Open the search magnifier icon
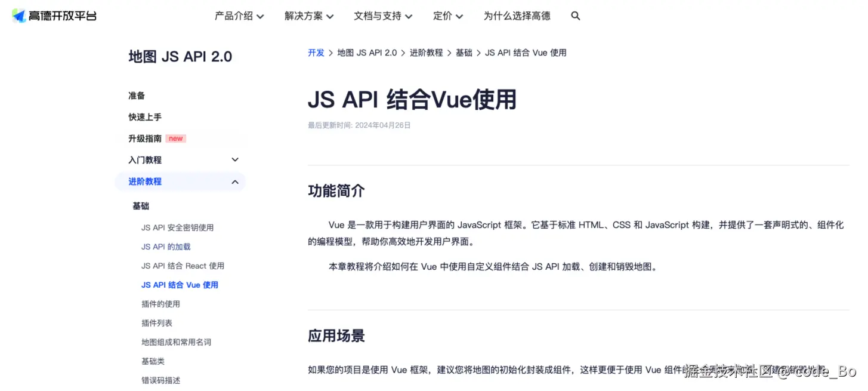Image resolution: width=868 pixels, height=391 pixels. point(576,16)
